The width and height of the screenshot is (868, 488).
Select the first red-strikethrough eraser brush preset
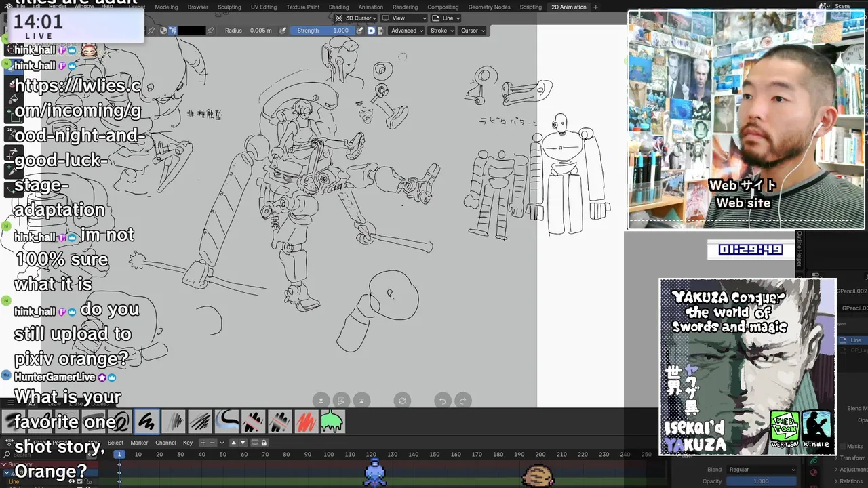pyautogui.click(x=253, y=422)
